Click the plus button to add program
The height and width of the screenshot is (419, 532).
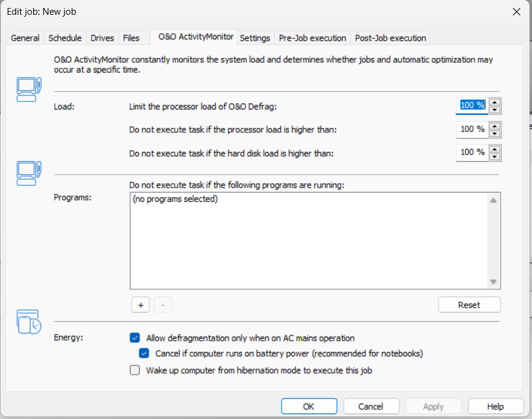[140, 305]
